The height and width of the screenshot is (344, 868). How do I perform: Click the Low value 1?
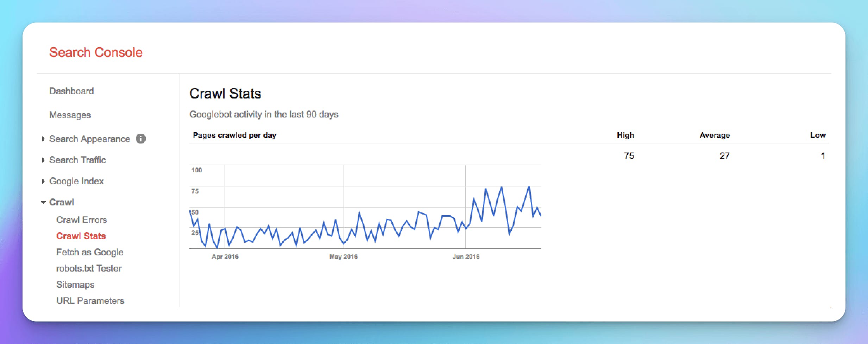pyautogui.click(x=823, y=156)
